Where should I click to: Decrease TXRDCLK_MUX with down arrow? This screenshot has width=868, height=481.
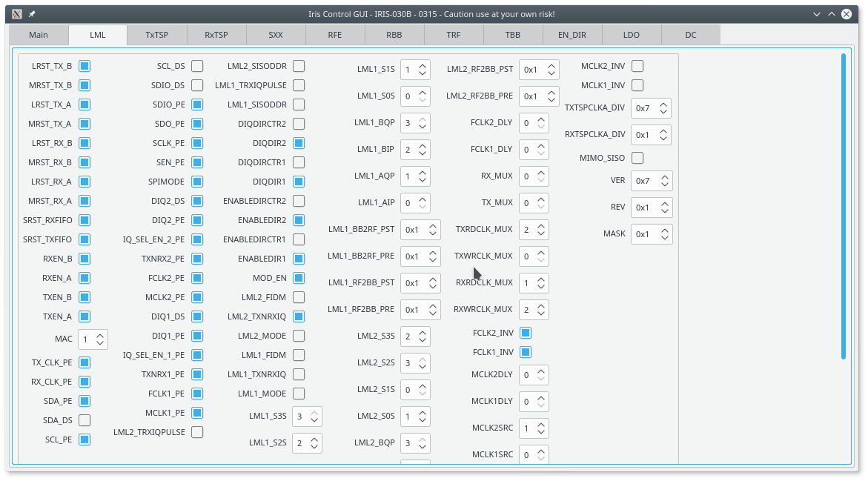pos(541,233)
